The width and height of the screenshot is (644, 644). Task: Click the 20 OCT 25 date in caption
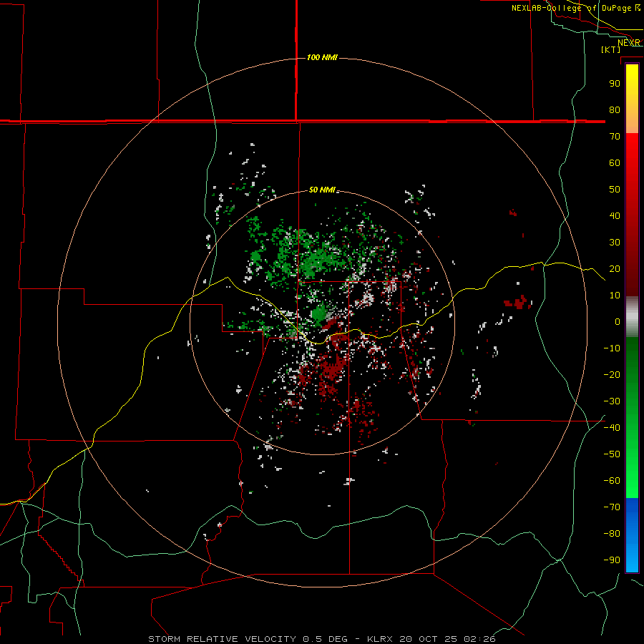pos(428,639)
